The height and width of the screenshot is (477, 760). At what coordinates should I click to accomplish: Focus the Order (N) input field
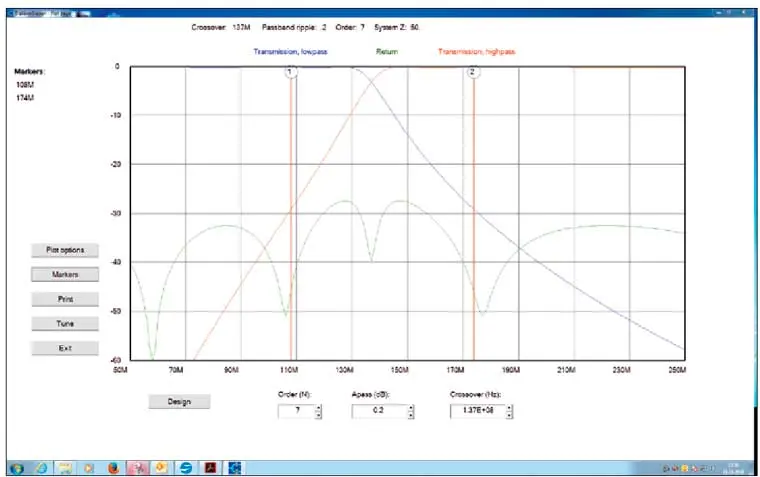[x=297, y=412]
